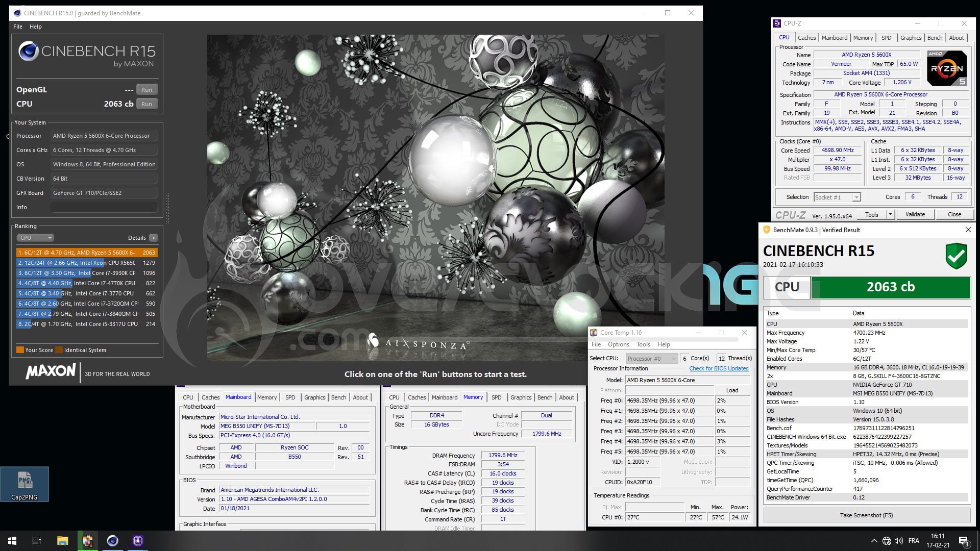Click the Info input field in Cinebench

[104, 207]
